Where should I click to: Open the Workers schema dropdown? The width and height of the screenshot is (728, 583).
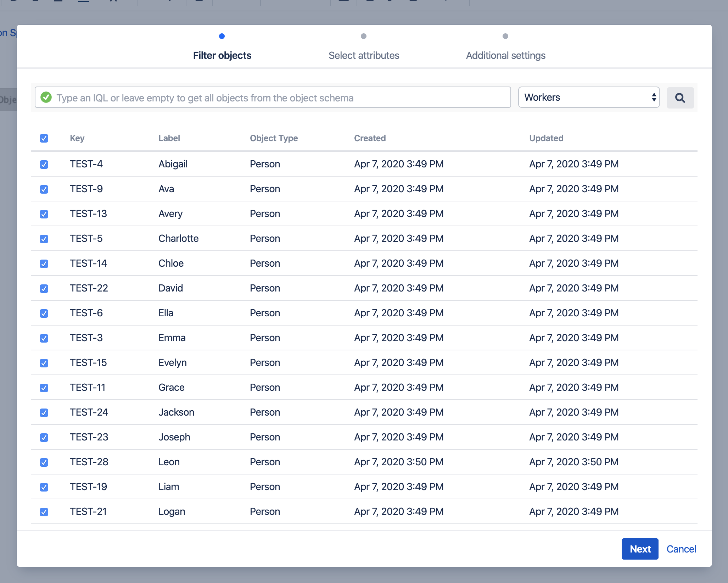(588, 97)
